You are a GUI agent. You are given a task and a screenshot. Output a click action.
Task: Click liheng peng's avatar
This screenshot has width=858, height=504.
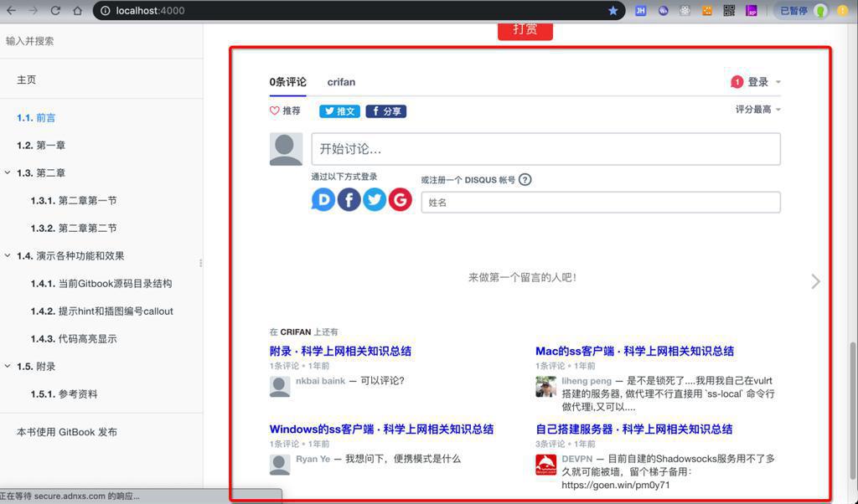545,387
